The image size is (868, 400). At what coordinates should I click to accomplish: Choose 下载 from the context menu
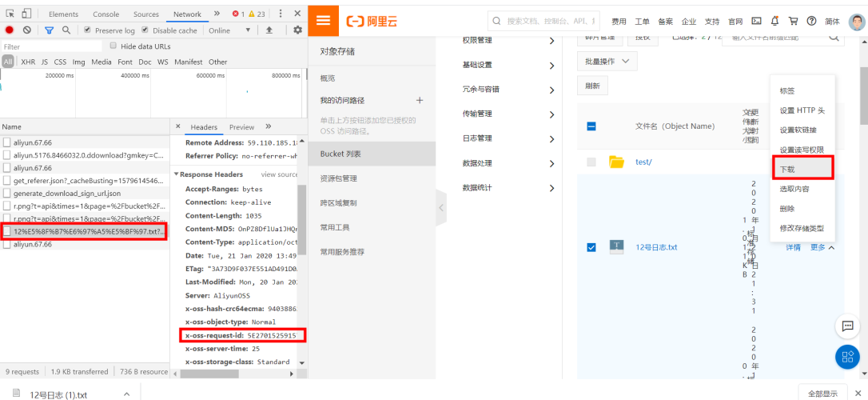tap(802, 169)
